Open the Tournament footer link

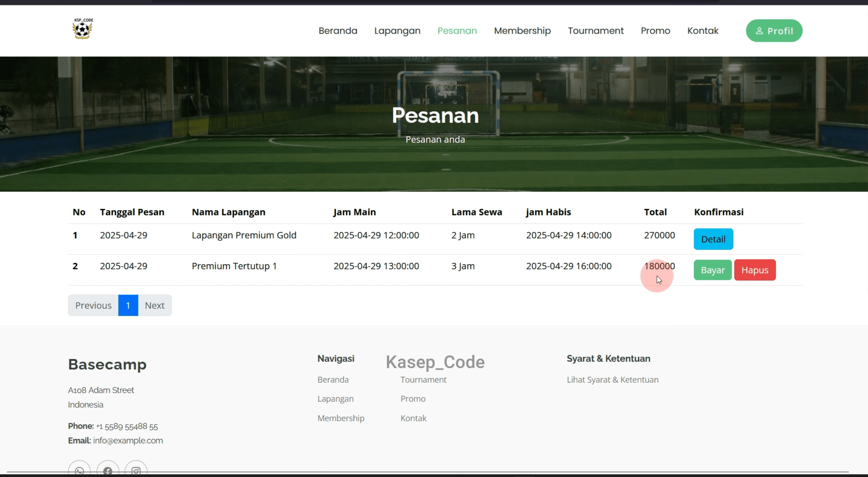(x=423, y=379)
